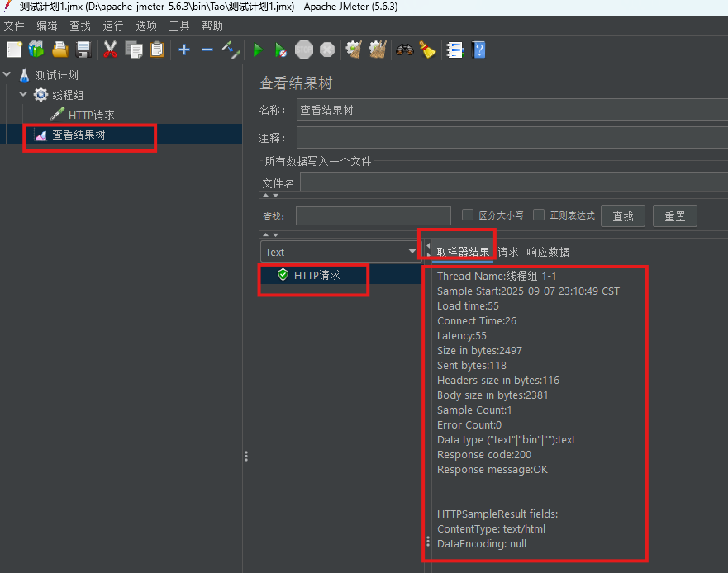Start test without pauses icon

(x=280, y=50)
